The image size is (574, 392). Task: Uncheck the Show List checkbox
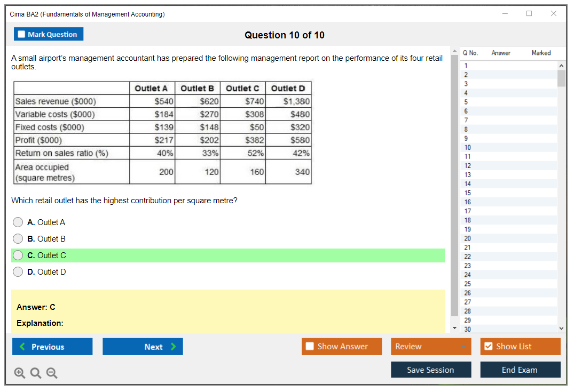point(488,347)
